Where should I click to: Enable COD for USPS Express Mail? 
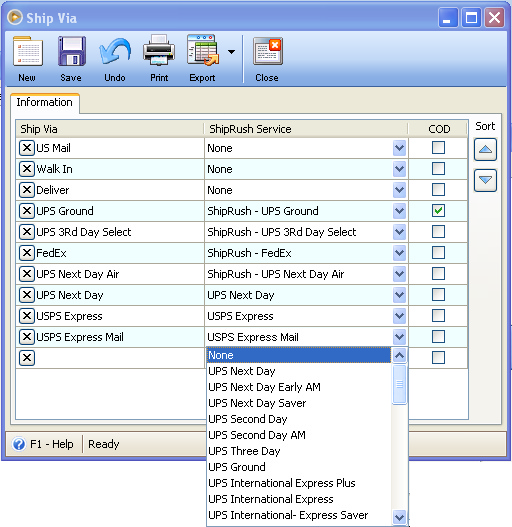click(x=438, y=336)
